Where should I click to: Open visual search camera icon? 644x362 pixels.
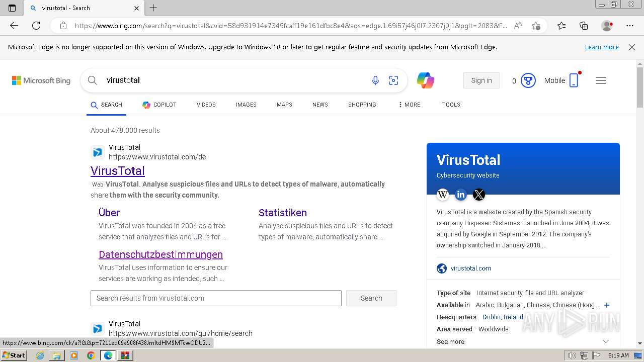[393, 80]
